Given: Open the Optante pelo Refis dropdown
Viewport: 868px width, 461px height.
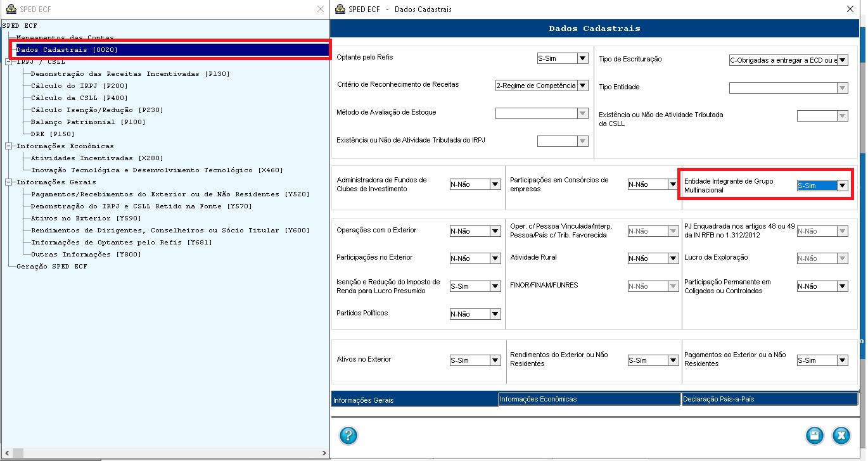Looking at the screenshot, I should 583,58.
